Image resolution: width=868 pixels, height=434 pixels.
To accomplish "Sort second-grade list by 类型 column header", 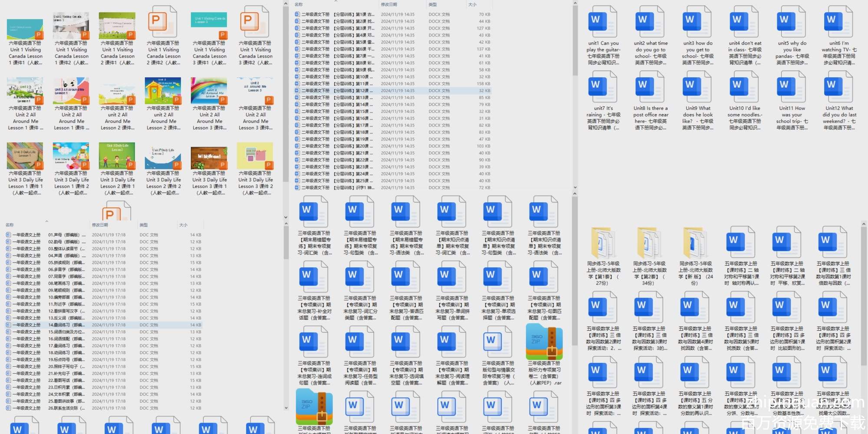I will pyautogui.click(x=433, y=5).
